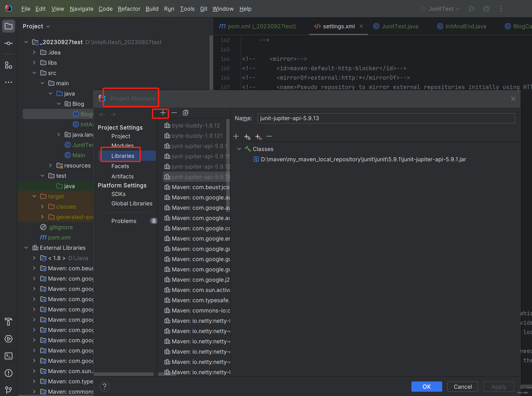Image resolution: width=532 pixels, height=396 pixels.
Task: Select the Libraries section in Project Settings
Action: (x=123, y=155)
